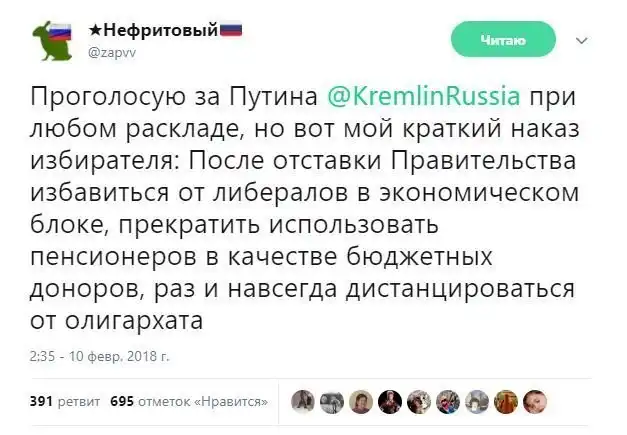Click the last liker avatar

534,402
